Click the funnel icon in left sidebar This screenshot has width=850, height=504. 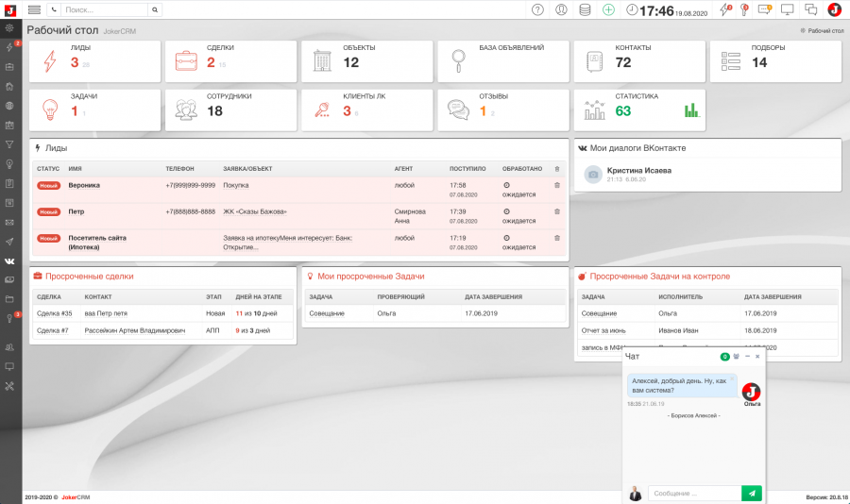[9, 144]
